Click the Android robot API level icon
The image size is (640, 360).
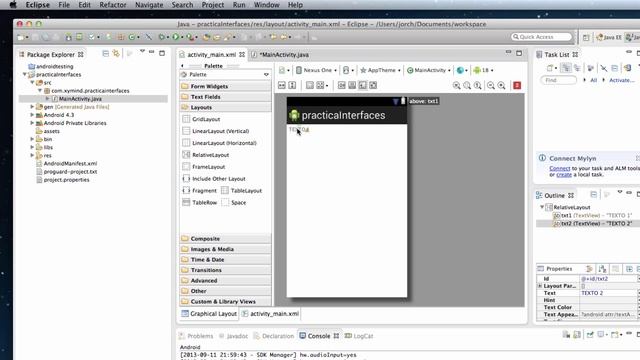click(477, 70)
